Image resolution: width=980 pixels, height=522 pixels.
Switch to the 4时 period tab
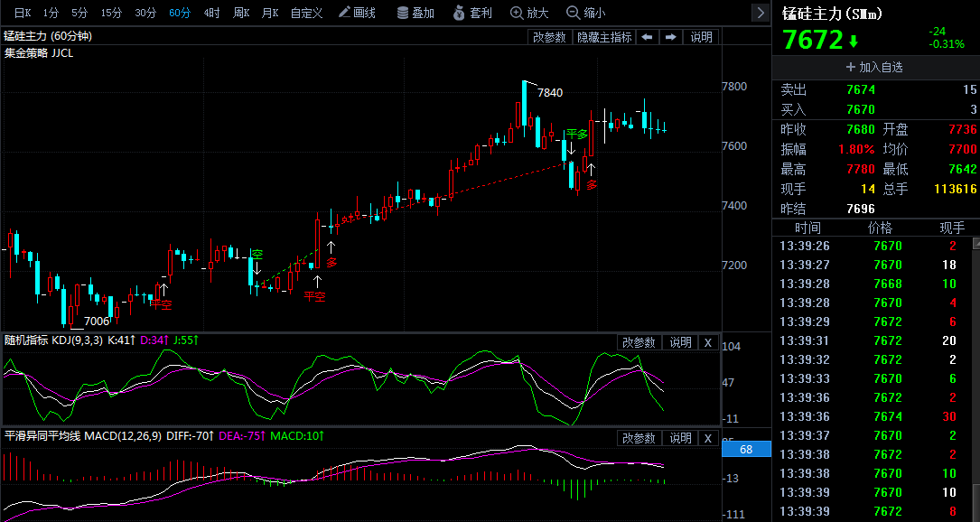click(x=212, y=13)
